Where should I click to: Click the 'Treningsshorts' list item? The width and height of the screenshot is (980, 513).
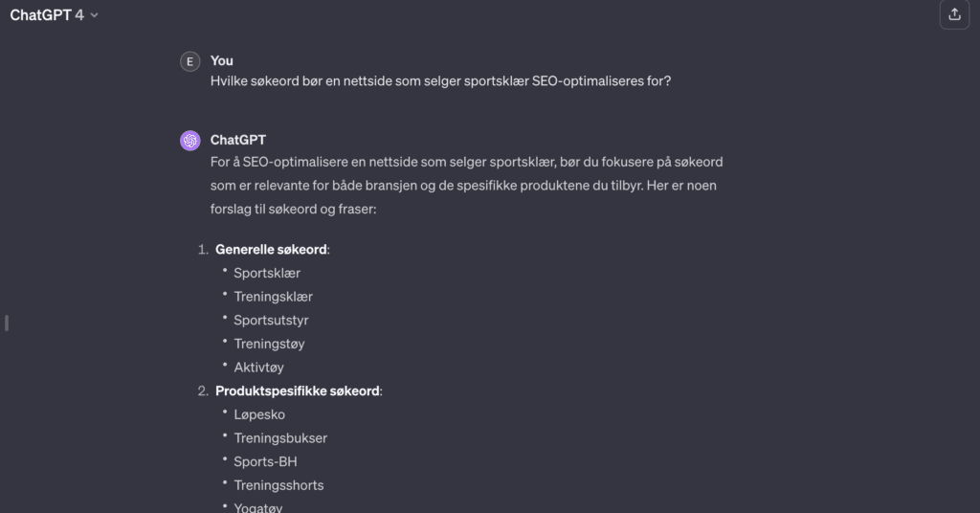(x=278, y=485)
